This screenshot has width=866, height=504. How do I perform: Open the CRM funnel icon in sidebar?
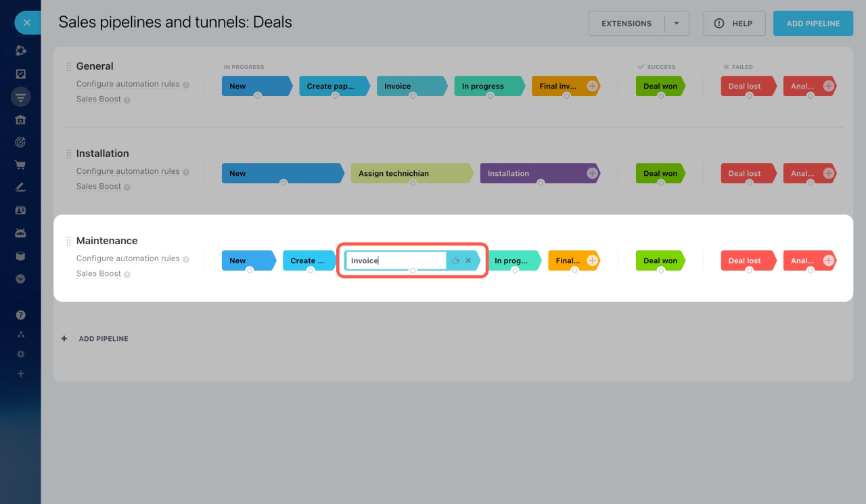[x=20, y=97]
